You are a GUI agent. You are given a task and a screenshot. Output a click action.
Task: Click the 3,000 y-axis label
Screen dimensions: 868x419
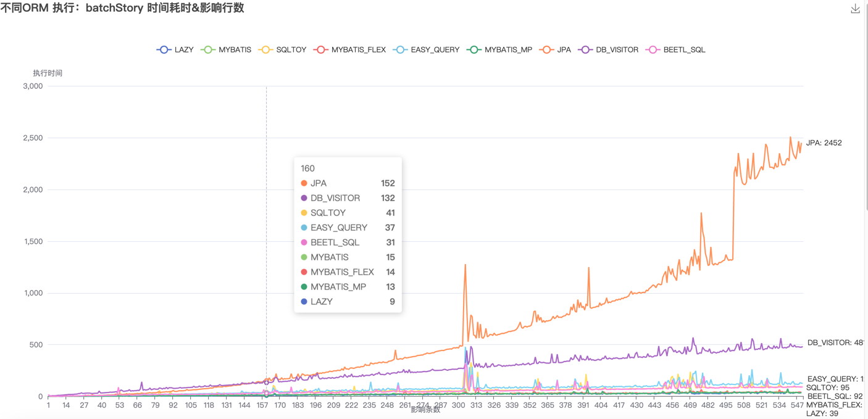click(32, 86)
